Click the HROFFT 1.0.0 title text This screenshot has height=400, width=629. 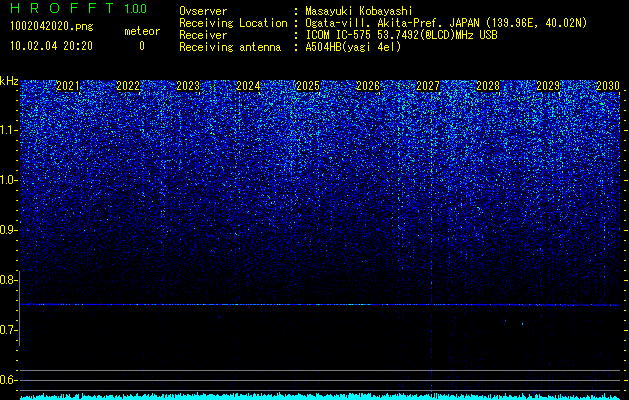coord(79,8)
